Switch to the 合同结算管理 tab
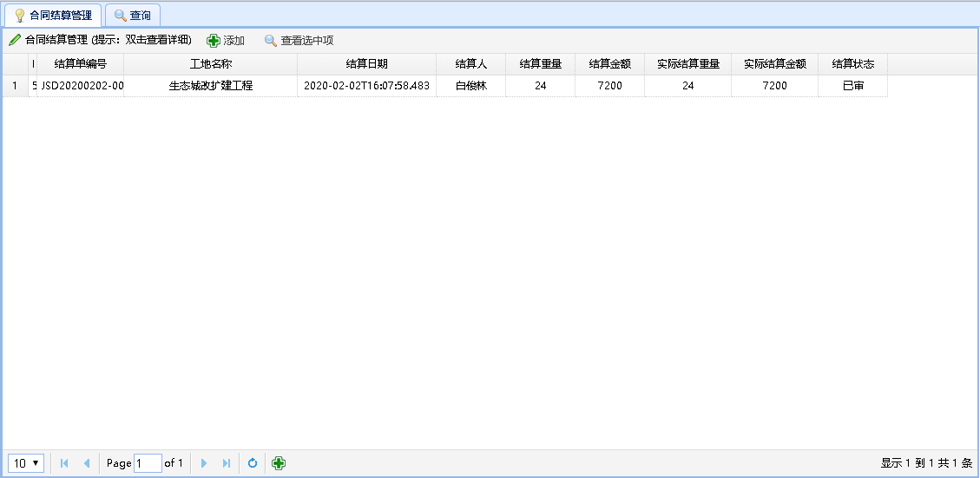 pos(53,15)
